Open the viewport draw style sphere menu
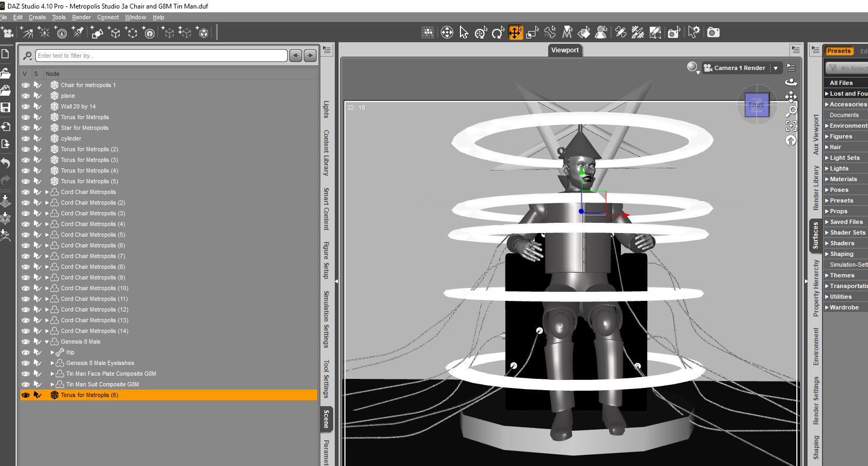 (x=693, y=68)
